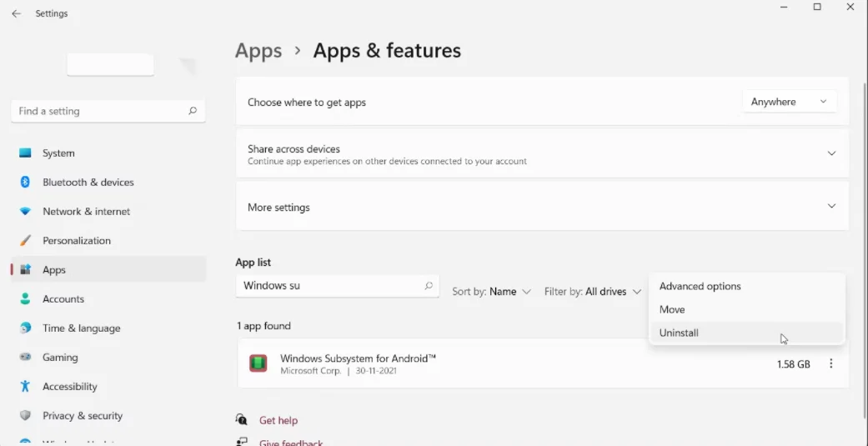Click magnifier icon in Find a setting

click(x=193, y=111)
